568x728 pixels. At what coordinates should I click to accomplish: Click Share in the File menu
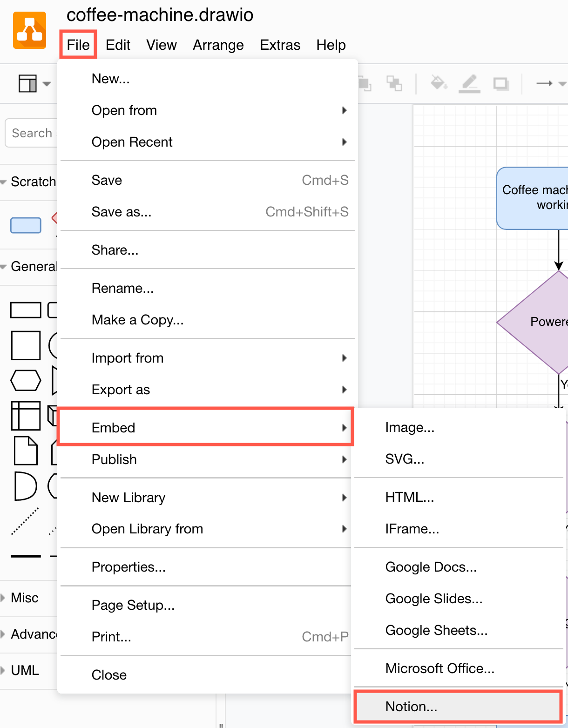coord(115,250)
